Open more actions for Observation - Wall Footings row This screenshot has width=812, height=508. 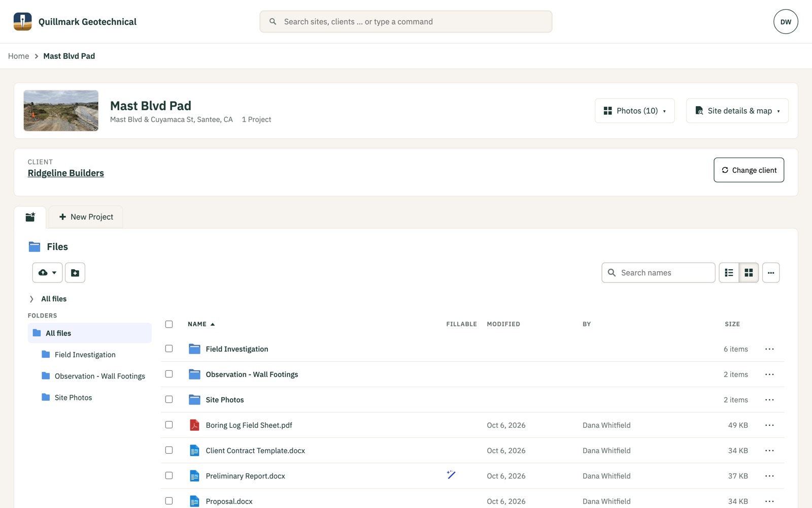click(x=769, y=374)
